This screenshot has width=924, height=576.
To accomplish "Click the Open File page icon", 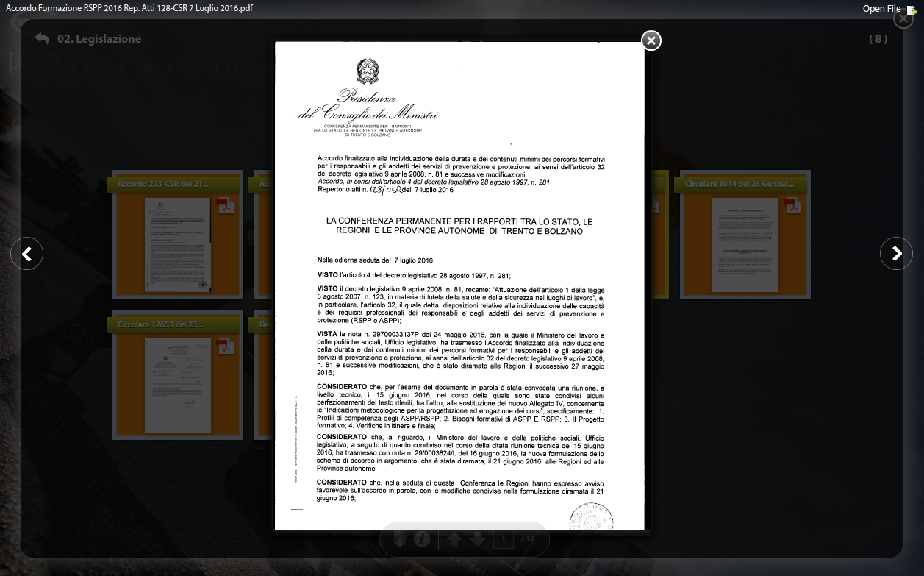I will [912, 10].
